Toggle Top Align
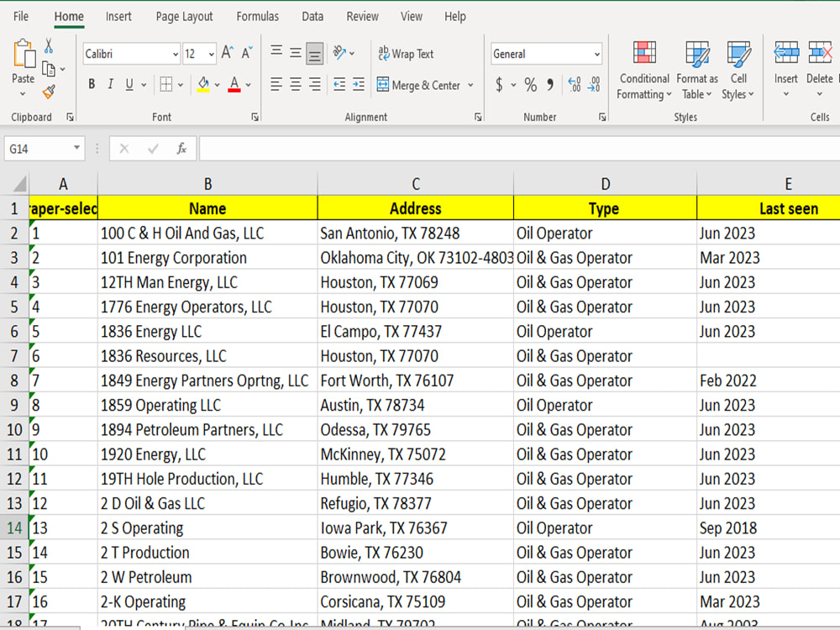The height and width of the screenshot is (630, 840). point(276,52)
